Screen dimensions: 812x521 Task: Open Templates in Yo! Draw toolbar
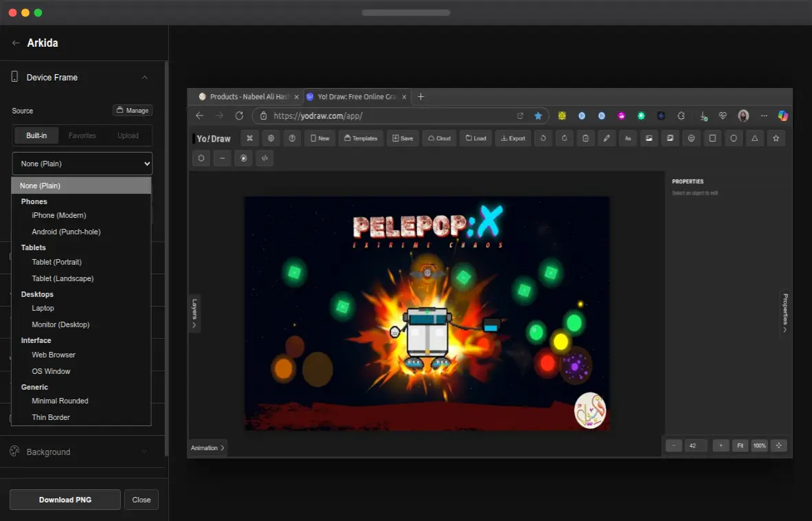tap(361, 138)
